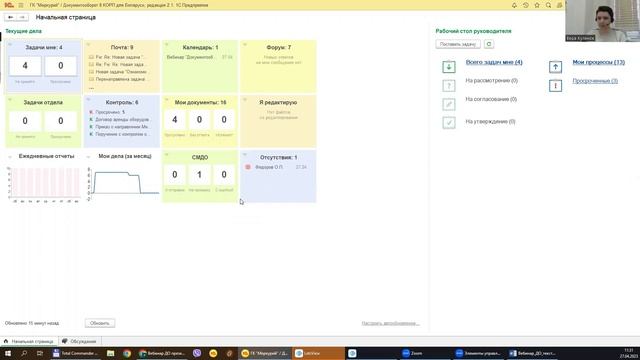640x360 pixels.
Task: Click the up-arrow Мои процессы icon
Action: (x=555, y=67)
